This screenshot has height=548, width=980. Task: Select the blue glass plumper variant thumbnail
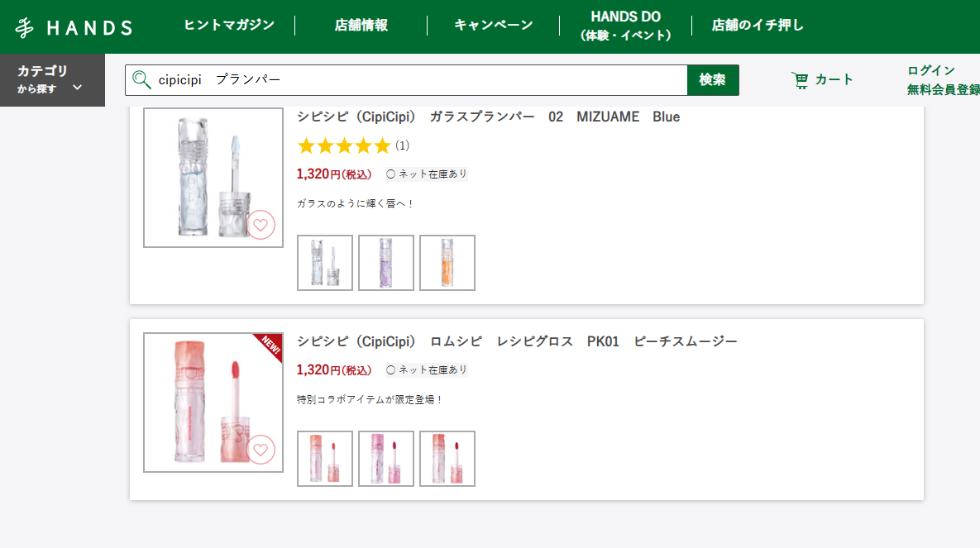point(325,263)
